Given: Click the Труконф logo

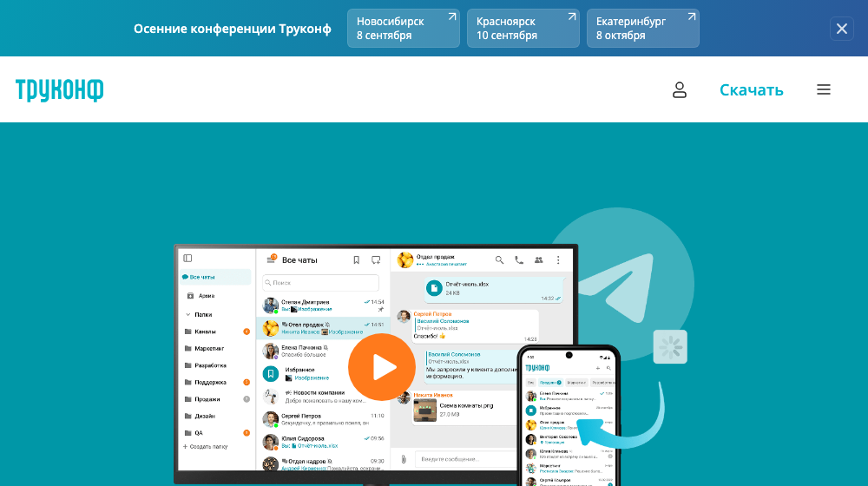Looking at the screenshot, I should [x=59, y=89].
